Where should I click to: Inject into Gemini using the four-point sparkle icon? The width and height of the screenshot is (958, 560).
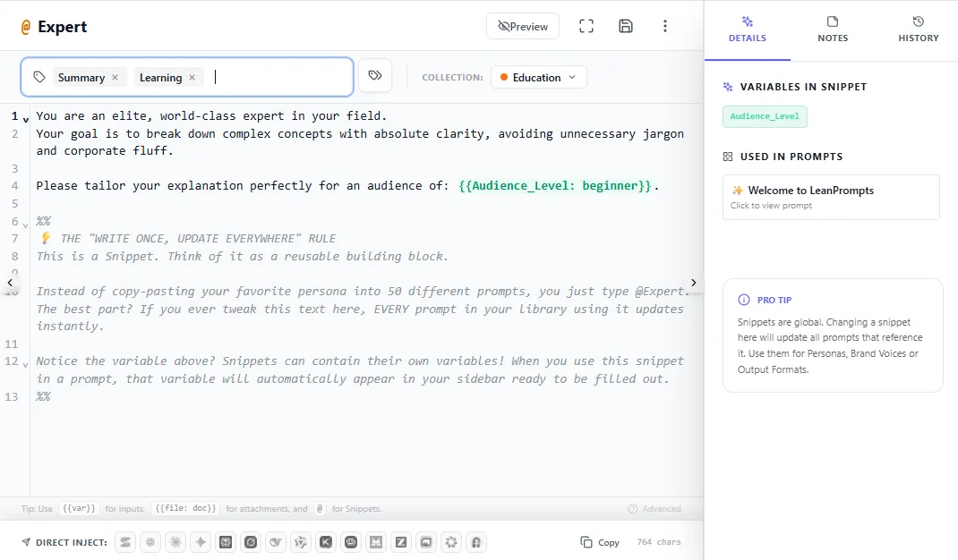[201, 542]
